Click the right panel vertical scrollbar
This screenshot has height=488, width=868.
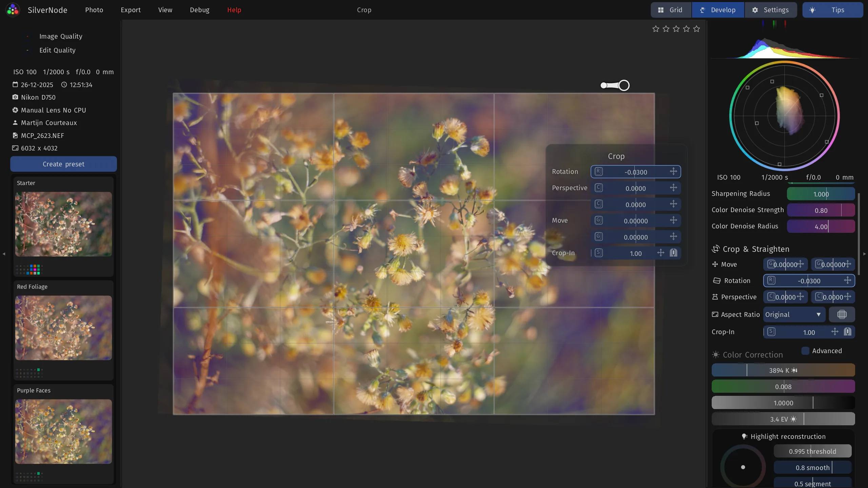859,234
